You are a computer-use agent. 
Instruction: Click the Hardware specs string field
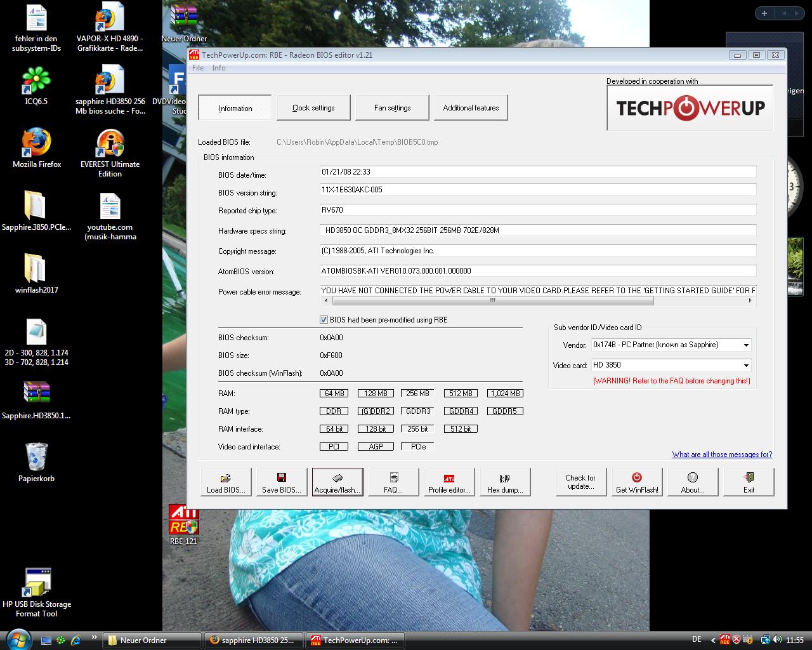(x=538, y=230)
